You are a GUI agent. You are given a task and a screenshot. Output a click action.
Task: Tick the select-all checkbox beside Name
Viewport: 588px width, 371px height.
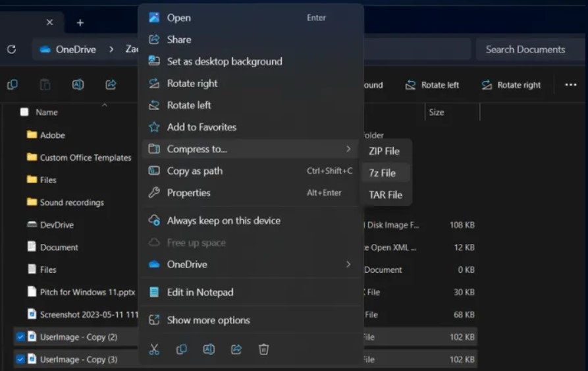pyautogui.click(x=24, y=112)
